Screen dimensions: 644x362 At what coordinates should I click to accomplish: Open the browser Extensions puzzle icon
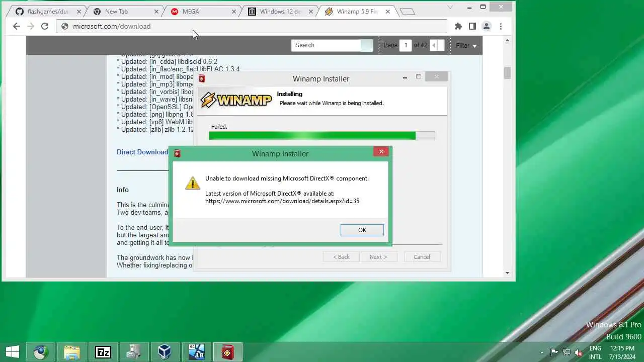[458, 26]
